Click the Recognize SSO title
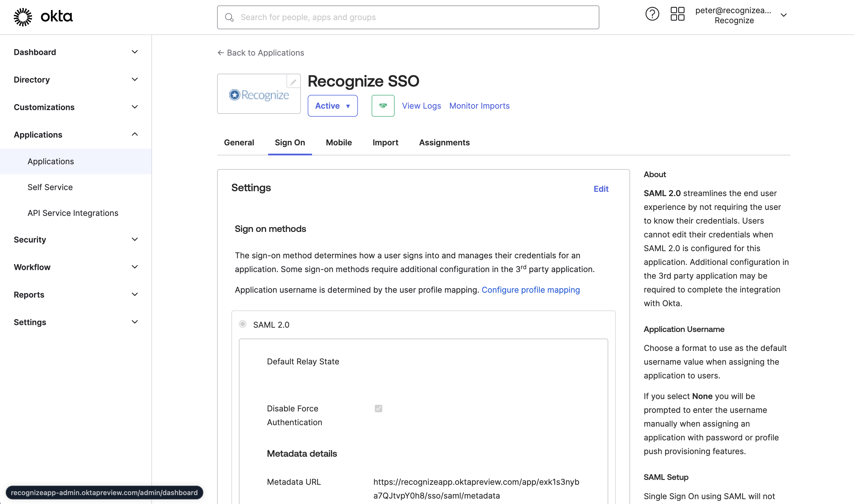 (363, 81)
